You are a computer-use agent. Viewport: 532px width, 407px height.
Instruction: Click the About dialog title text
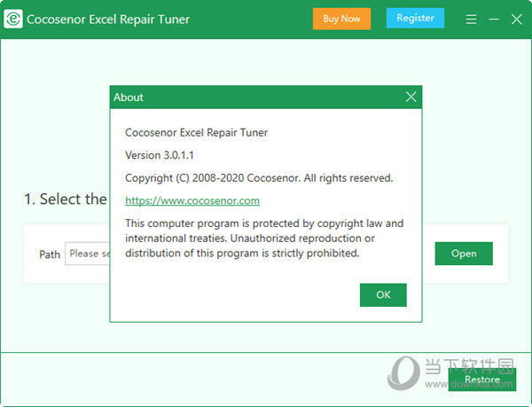129,98
